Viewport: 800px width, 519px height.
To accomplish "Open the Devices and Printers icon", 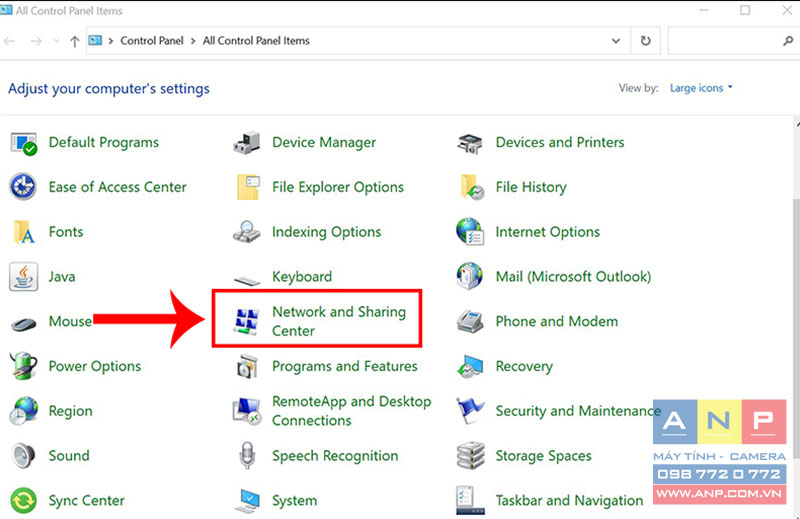I will point(470,143).
